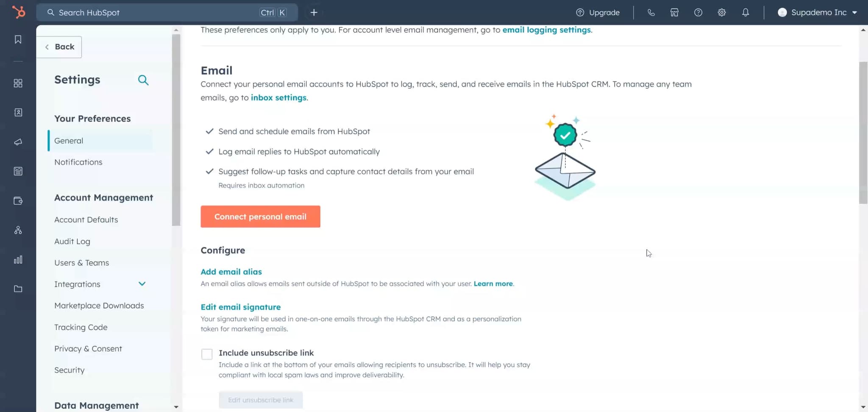Screen dimensions: 868x412
Task: Open the reporting bar chart icon
Action: click(18, 260)
